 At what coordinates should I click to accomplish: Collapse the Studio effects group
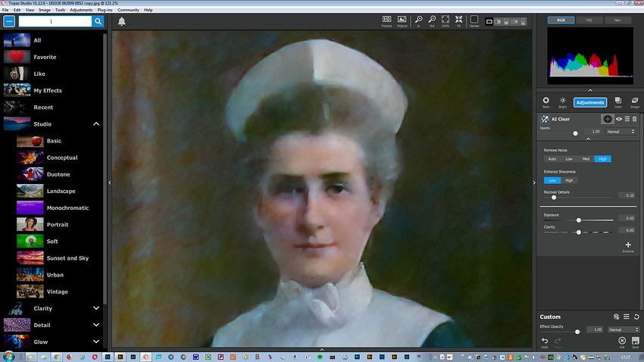96,124
